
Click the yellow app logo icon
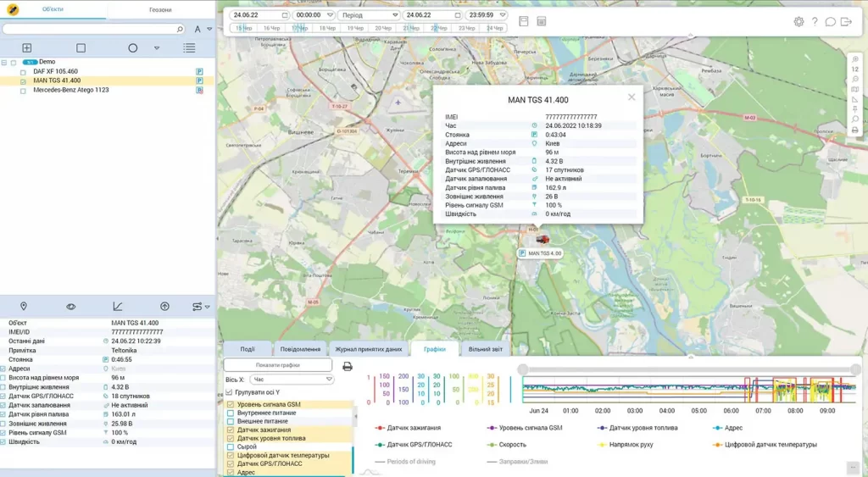(x=13, y=9)
